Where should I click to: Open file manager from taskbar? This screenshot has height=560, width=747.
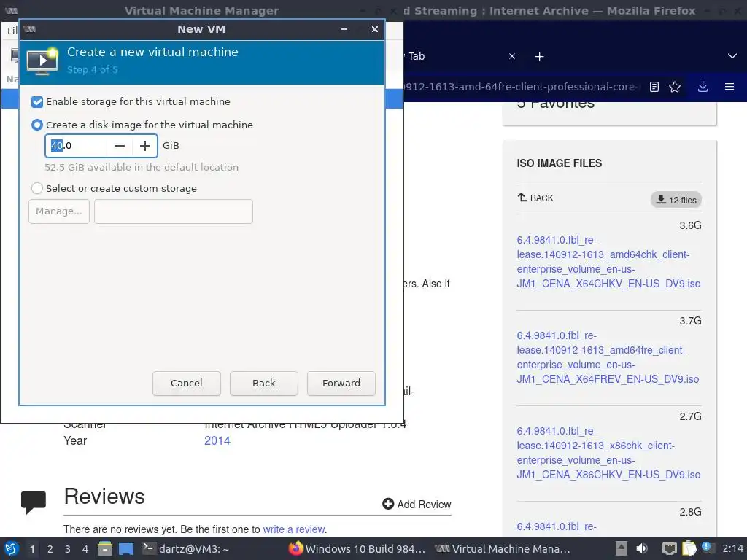coord(105,548)
